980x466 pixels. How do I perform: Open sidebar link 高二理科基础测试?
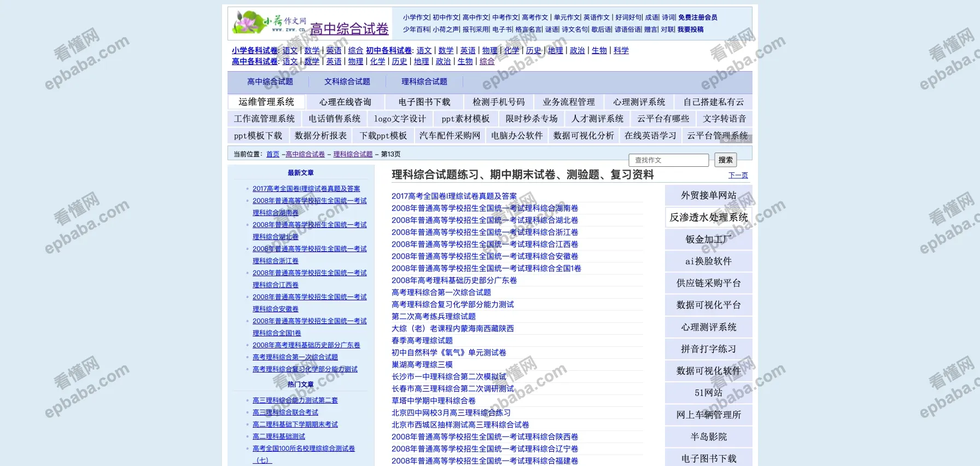279,436
